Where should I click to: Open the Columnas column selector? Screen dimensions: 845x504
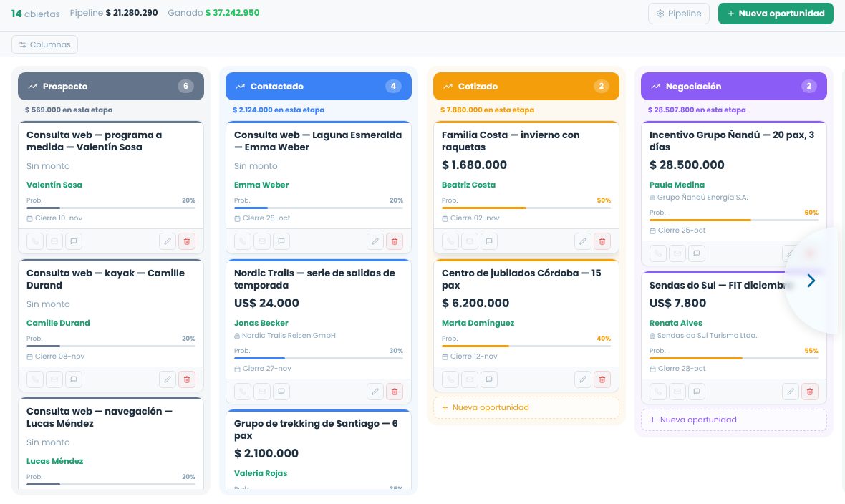coord(44,44)
